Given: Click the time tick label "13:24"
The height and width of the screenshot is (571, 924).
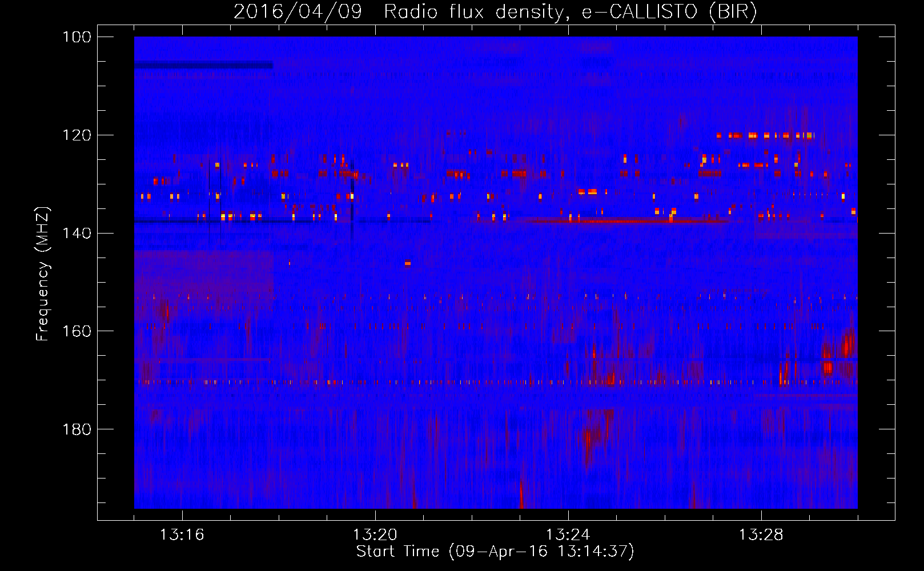Looking at the screenshot, I should click(568, 535).
